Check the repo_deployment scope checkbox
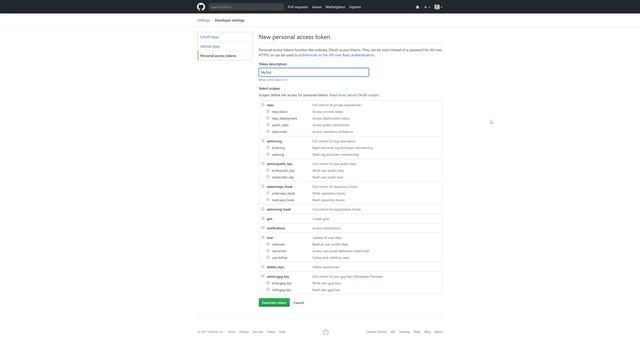This screenshot has width=640, height=360. pos(268,118)
